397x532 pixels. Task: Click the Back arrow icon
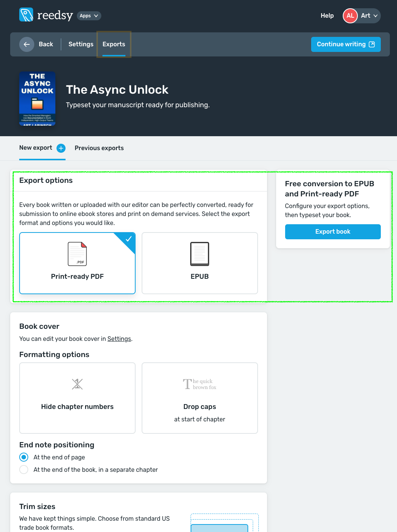[27, 44]
